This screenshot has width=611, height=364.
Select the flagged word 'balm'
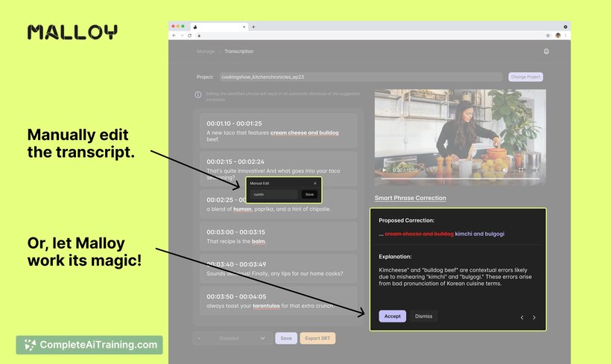click(259, 241)
